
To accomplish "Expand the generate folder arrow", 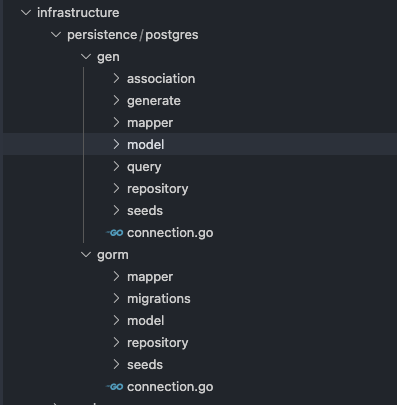I will [116, 101].
